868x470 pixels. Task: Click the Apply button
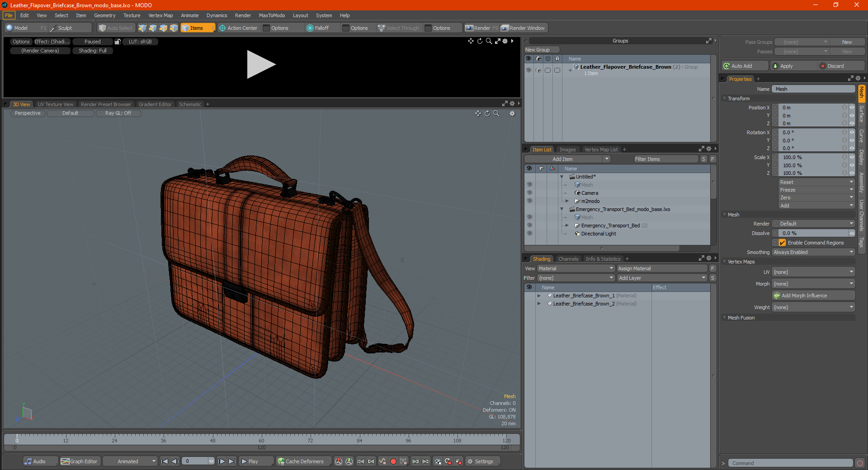pyautogui.click(x=793, y=66)
